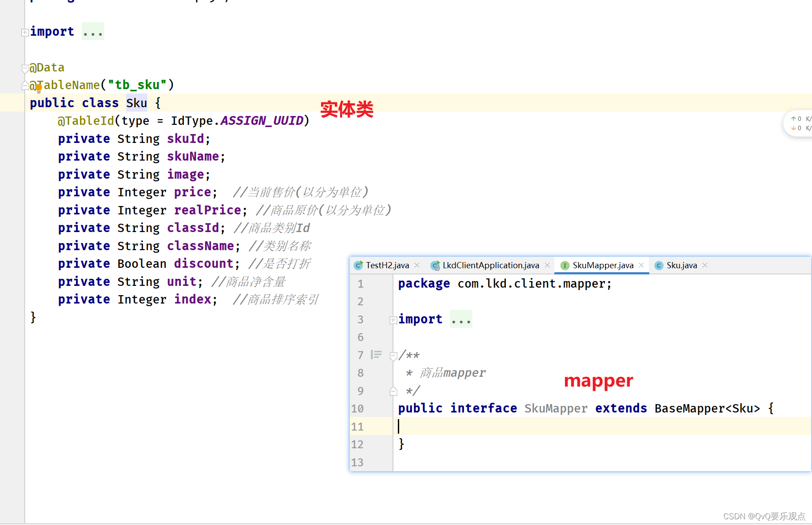Click the network speed floating widget
Viewport: 812px width, 525px height.
(x=799, y=124)
